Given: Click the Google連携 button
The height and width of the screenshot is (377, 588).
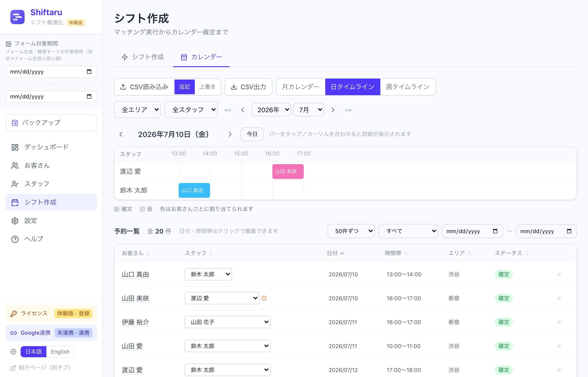Looking at the screenshot, I should click(51, 333).
